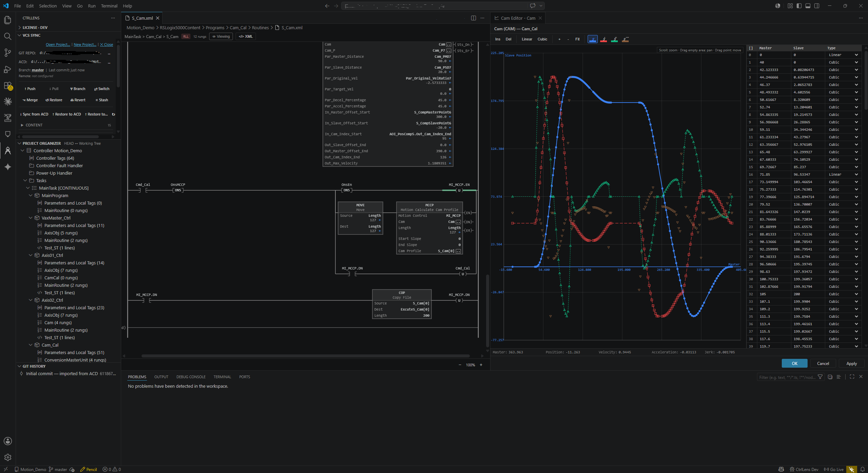Set selected segment type to Cubic
This screenshot has width=868, height=473.
[542, 39]
